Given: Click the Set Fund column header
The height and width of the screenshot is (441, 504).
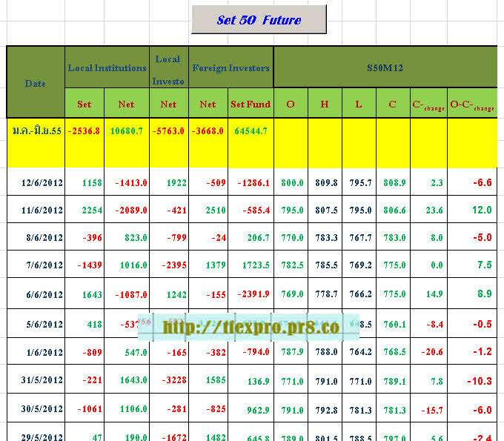Looking at the screenshot, I should tap(250, 105).
